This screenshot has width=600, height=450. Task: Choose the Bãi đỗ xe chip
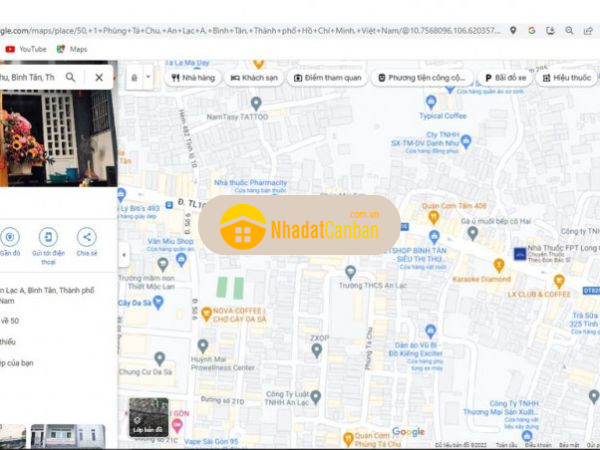click(x=503, y=77)
